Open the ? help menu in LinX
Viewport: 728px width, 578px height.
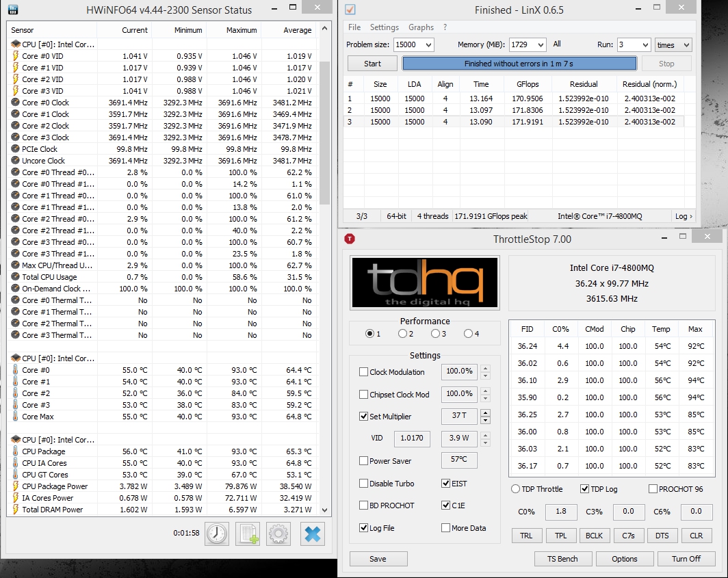(x=445, y=27)
